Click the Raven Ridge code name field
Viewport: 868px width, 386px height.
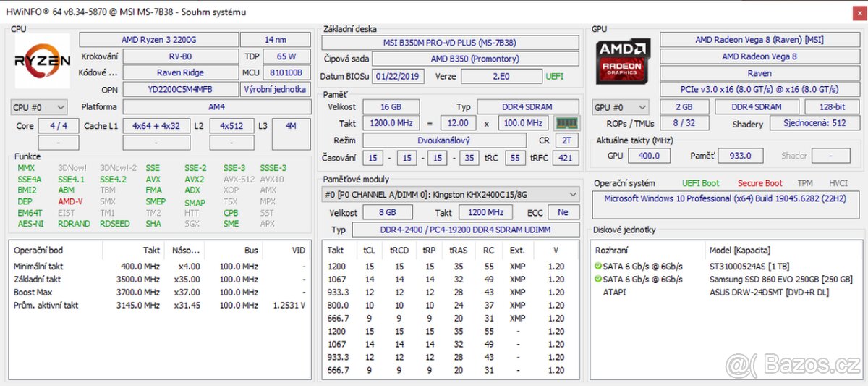click(180, 72)
